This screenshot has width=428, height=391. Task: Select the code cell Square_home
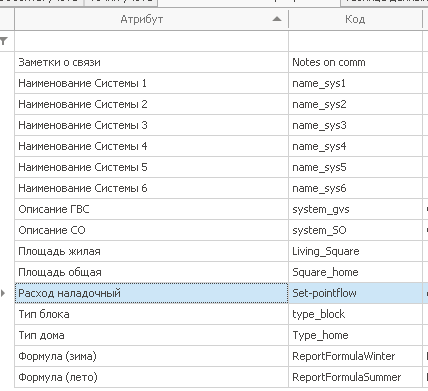(355, 272)
